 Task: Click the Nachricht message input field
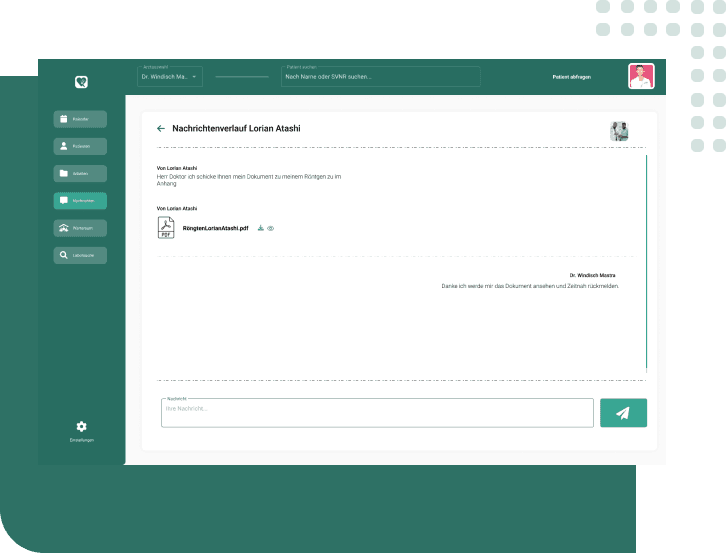click(x=377, y=413)
